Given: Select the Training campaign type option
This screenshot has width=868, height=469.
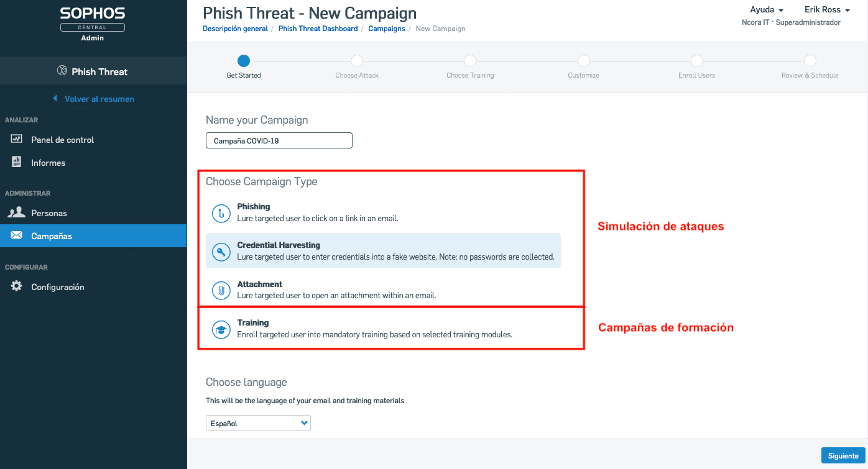Looking at the screenshot, I should (x=373, y=329).
